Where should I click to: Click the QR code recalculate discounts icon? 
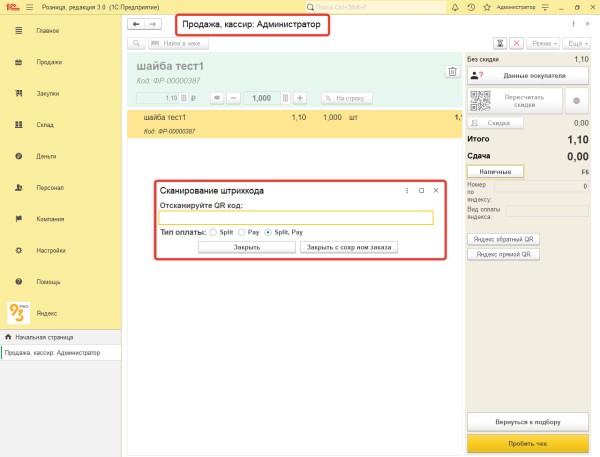pos(480,100)
